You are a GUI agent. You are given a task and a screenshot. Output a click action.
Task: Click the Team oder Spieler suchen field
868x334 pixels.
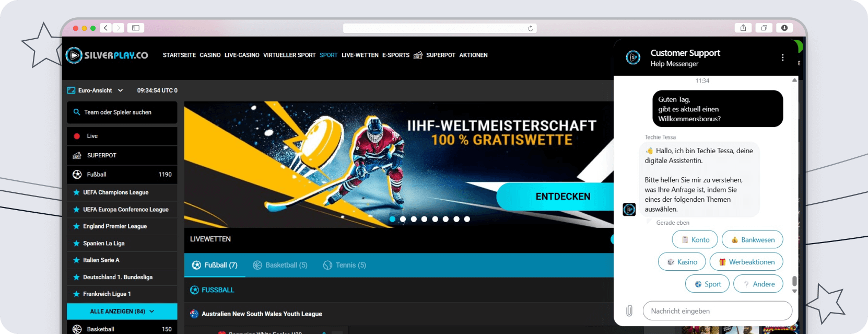(x=122, y=112)
